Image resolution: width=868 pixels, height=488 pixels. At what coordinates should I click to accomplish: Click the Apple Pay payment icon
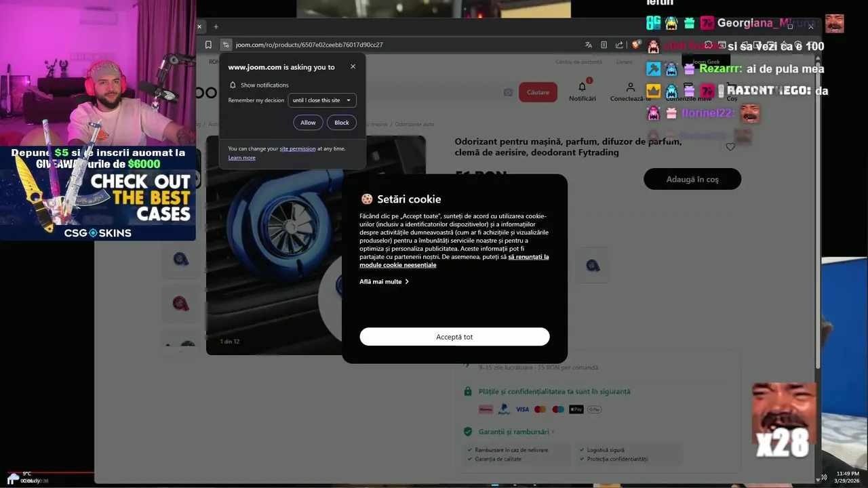[x=576, y=409]
